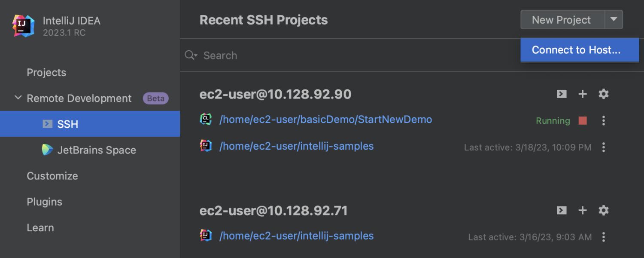Open more options for first intellij-samples project
The width and height of the screenshot is (644, 258).
[604, 147]
